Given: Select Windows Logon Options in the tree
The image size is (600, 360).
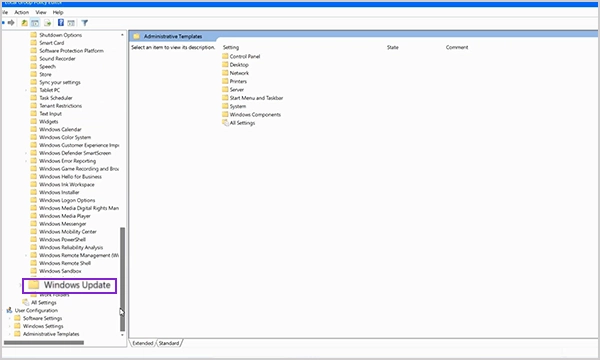Looking at the screenshot, I should tap(67, 200).
